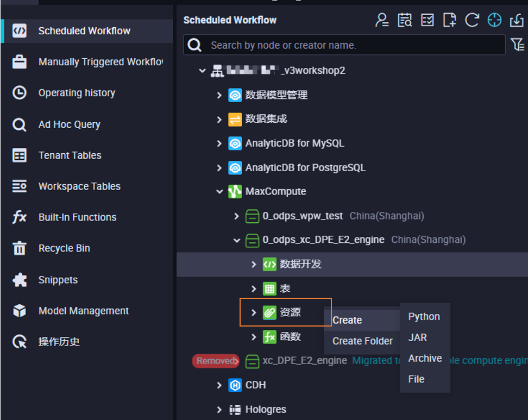Click the filter icon beside search box

pos(517,45)
